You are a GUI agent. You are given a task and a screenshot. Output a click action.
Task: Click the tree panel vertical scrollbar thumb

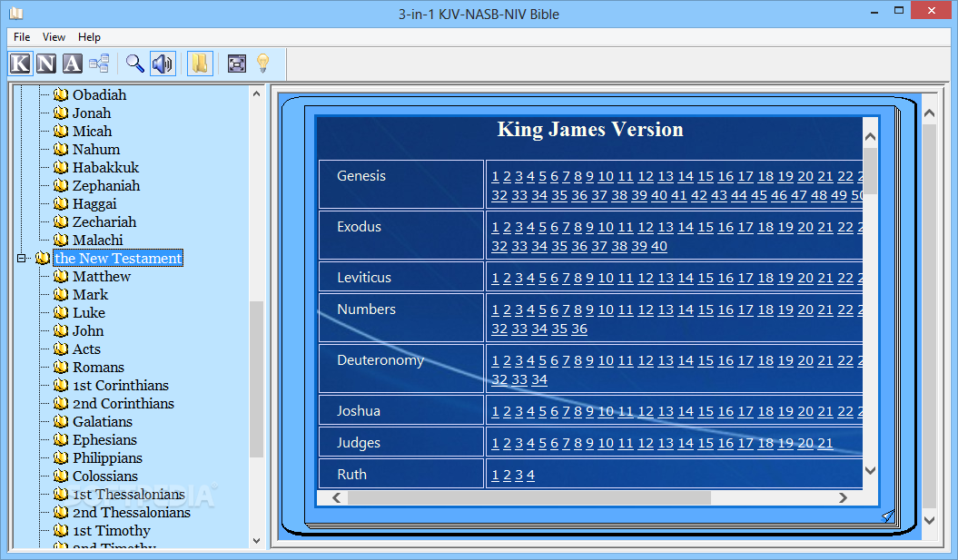[x=256, y=378]
